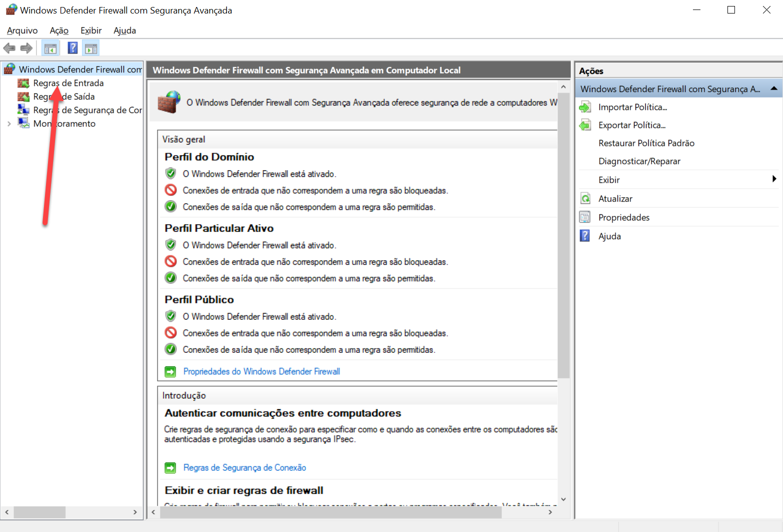Click the Atualizar refresh icon
783x532 pixels.
pos(585,199)
